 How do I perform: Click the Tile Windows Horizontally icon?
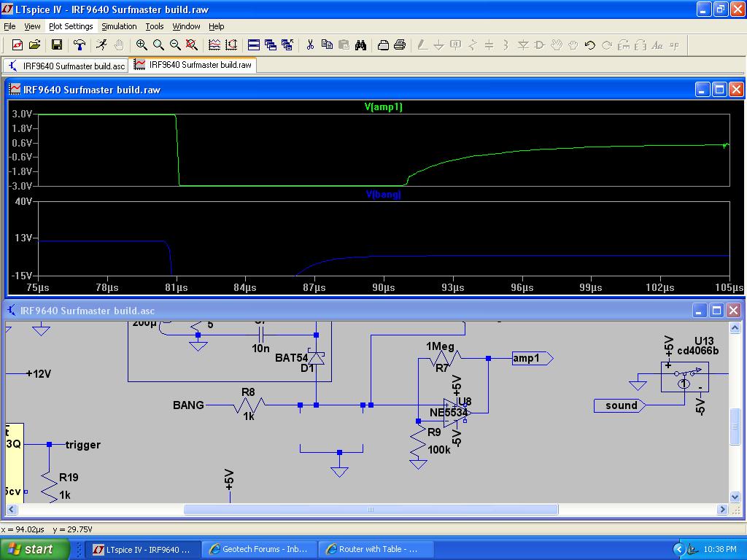[254, 45]
